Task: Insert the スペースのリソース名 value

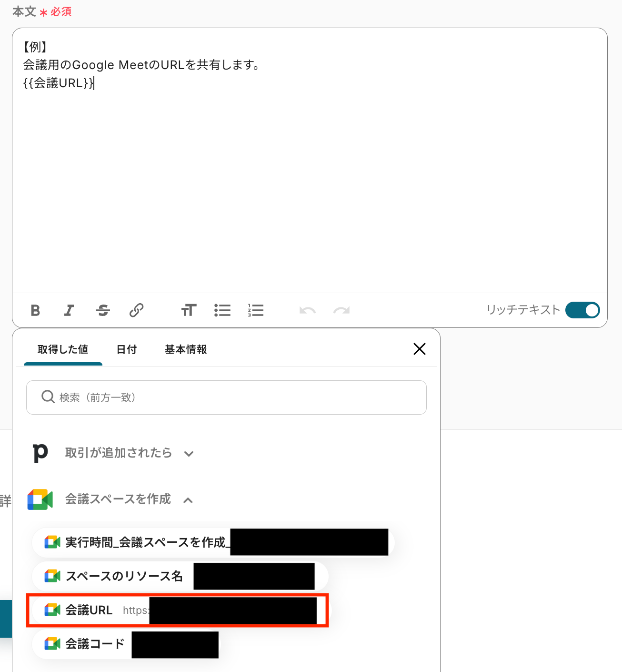Action: [180, 576]
